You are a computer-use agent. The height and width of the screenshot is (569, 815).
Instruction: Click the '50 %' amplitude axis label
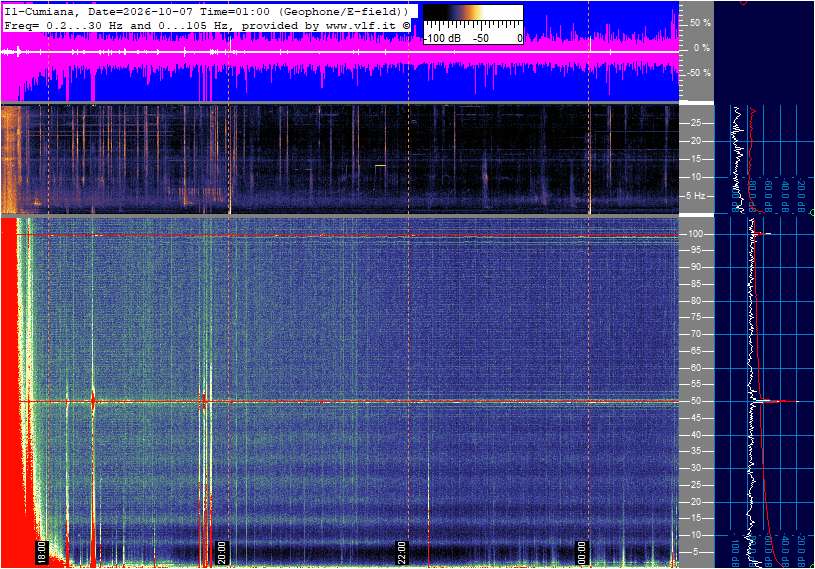[700, 23]
